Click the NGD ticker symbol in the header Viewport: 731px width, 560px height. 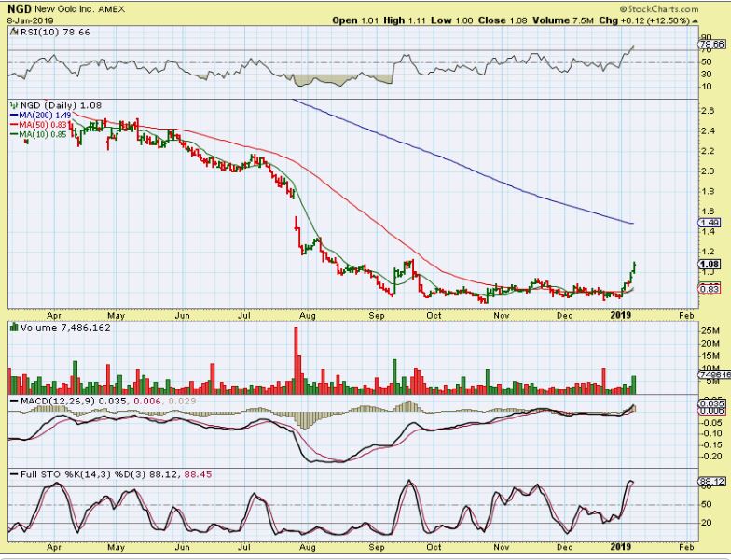click(20, 9)
